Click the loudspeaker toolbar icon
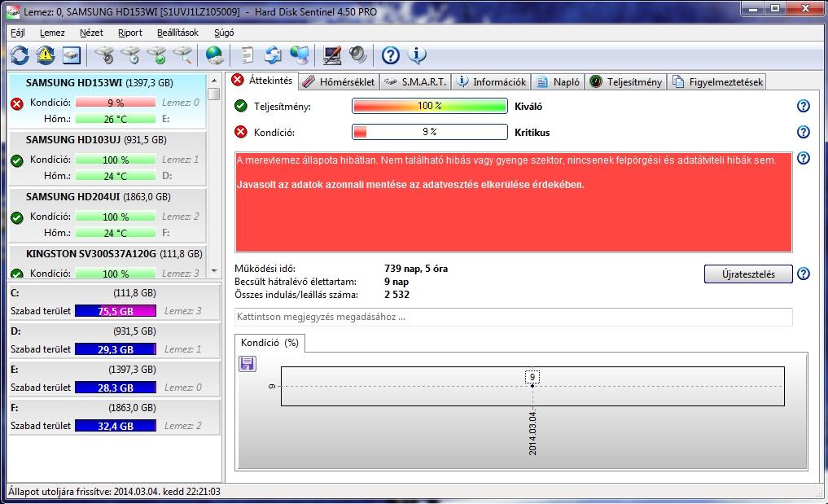Viewport: 828px width, 504px height. pos(357,55)
